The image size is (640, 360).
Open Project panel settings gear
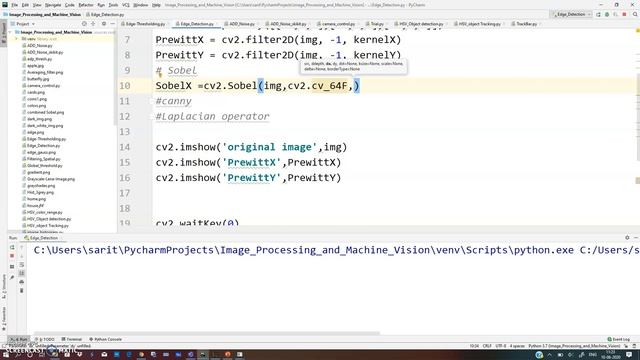(104, 24)
